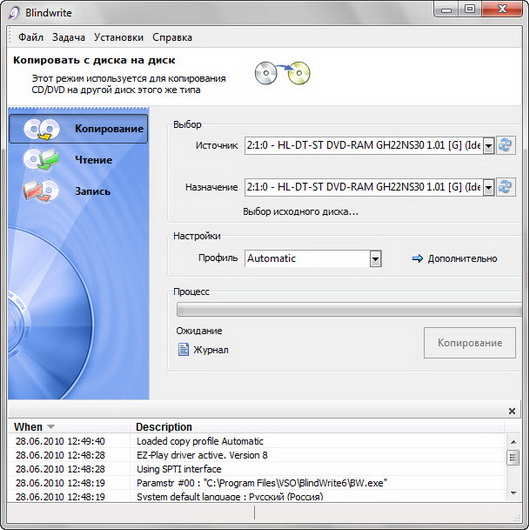Viewport: 529px width, 530px height.
Task: Click the log scrollbar down arrow
Action: (513, 493)
